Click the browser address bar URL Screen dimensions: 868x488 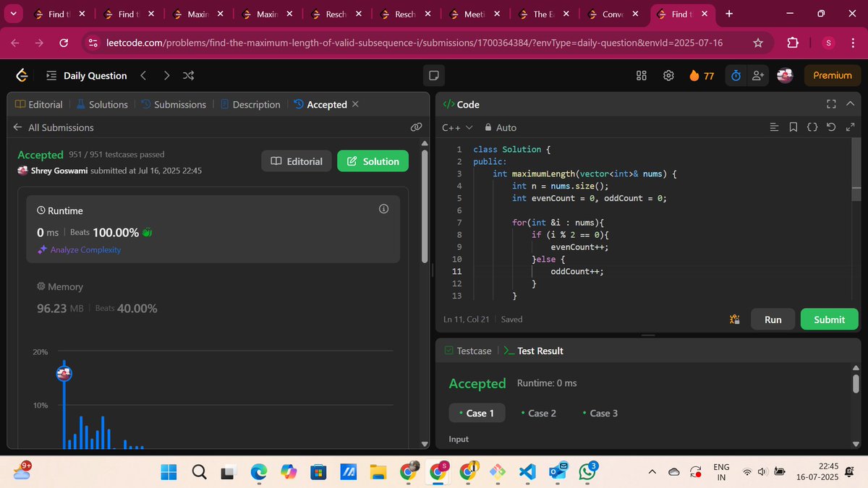tap(414, 43)
